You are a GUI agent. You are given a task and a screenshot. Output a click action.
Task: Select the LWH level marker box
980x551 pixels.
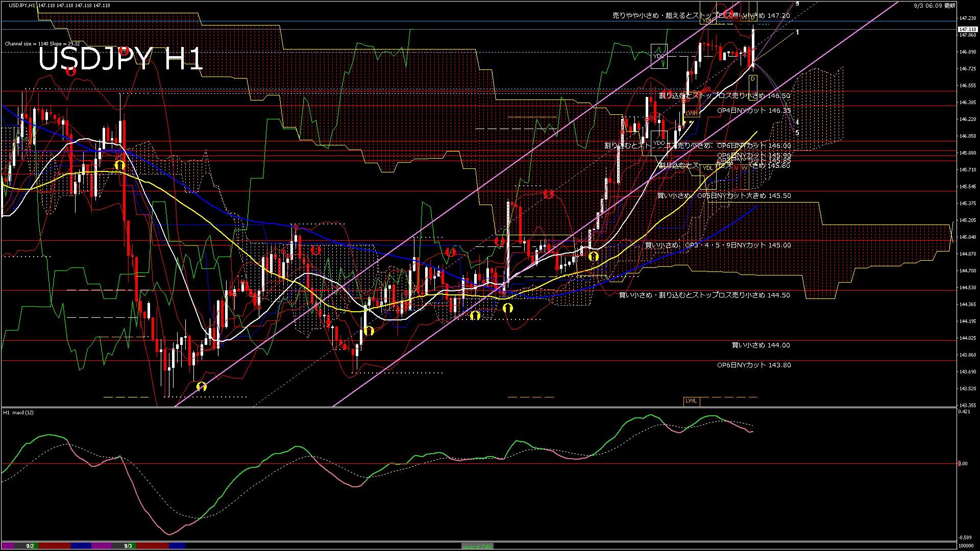(691, 113)
